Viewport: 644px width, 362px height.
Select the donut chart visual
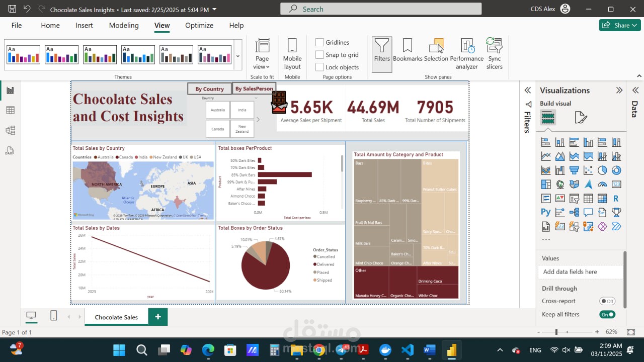616,170
